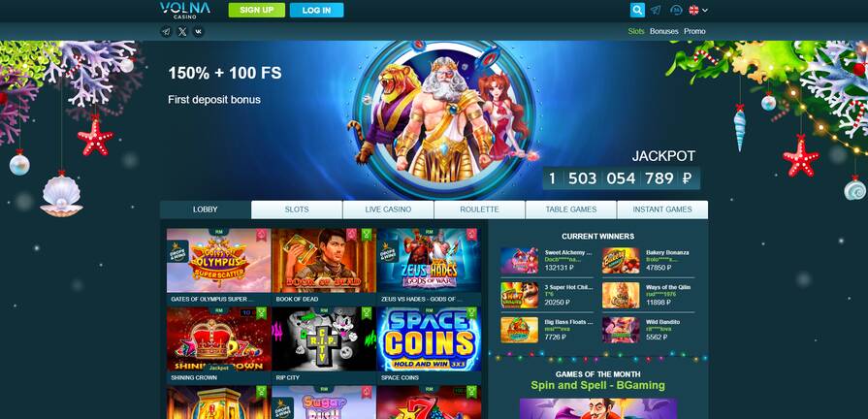The height and width of the screenshot is (419, 868).
Task: Click the green Sign Up button
Action: pos(257,10)
